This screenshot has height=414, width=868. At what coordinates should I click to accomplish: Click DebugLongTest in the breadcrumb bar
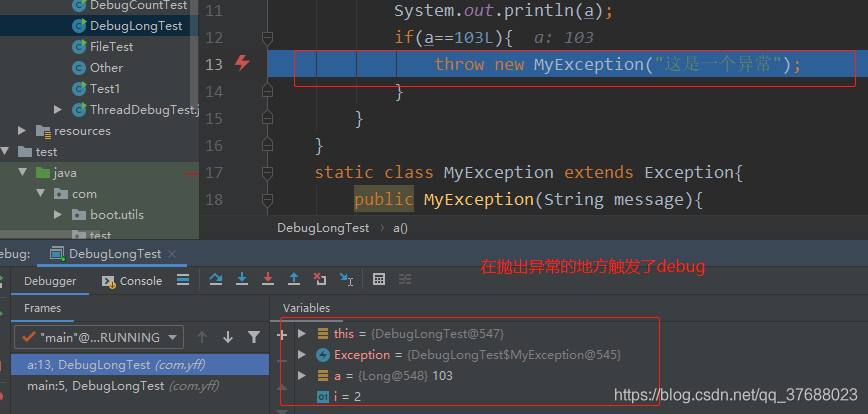pyautogui.click(x=323, y=228)
